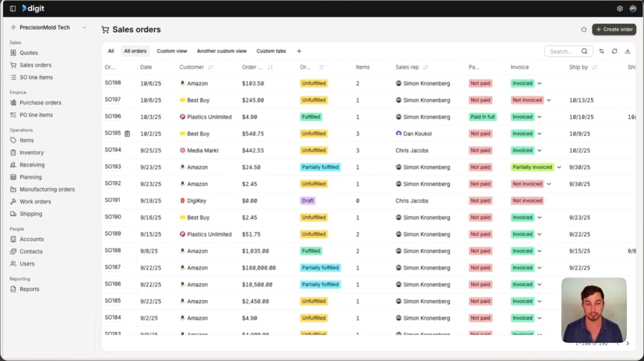Expand Partially invoiced dropdown on SO193
The height and width of the screenshot is (361, 644).
click(x=559, y=167)
